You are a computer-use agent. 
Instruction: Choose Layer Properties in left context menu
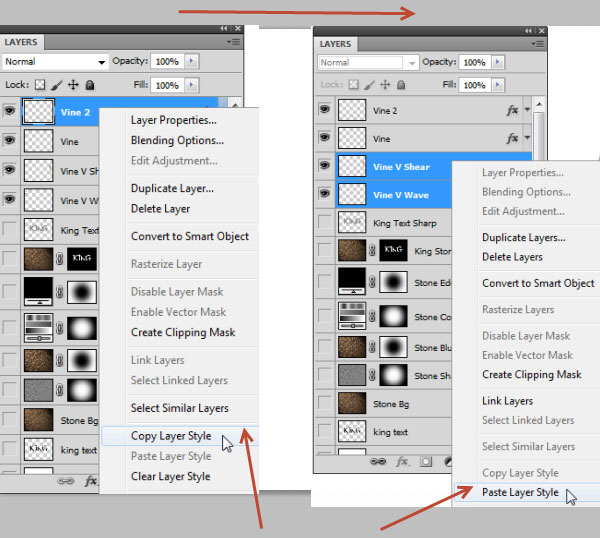click(x=174, y=120)
